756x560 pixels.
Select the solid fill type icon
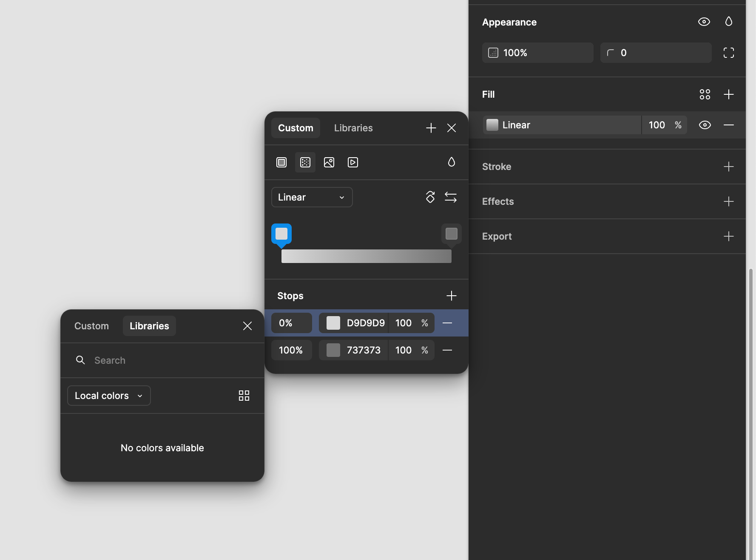coord(281,162)
